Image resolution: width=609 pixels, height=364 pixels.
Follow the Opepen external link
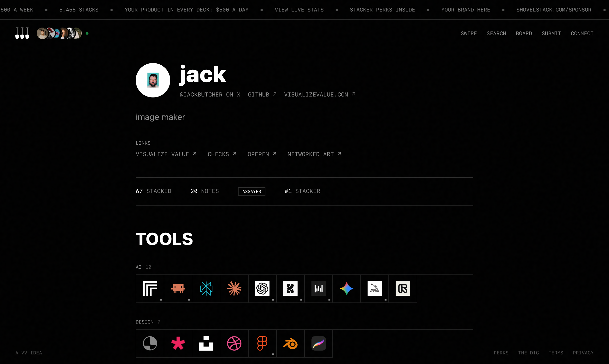click(x=262, y=154)
